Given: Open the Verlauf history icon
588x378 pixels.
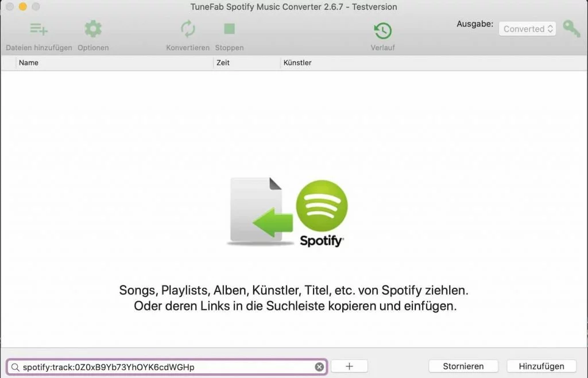Looking at the screenshot, I should (x=382, y=31).
